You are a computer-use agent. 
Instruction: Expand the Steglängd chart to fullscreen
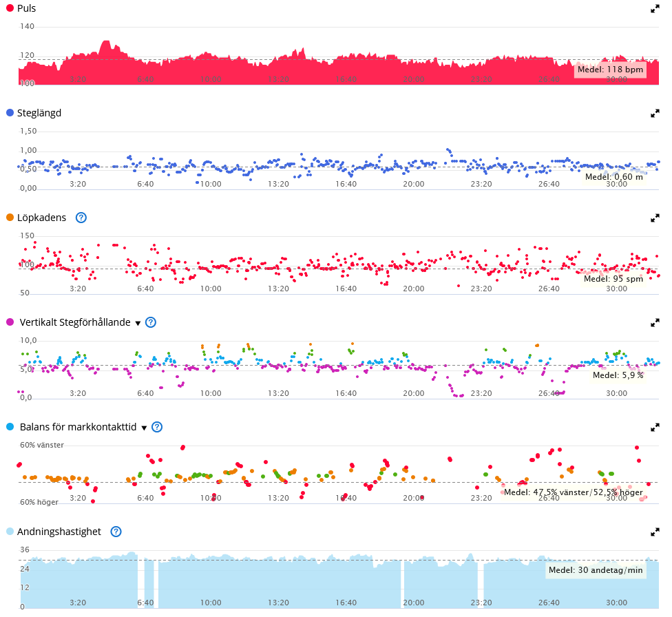[655, 113]
